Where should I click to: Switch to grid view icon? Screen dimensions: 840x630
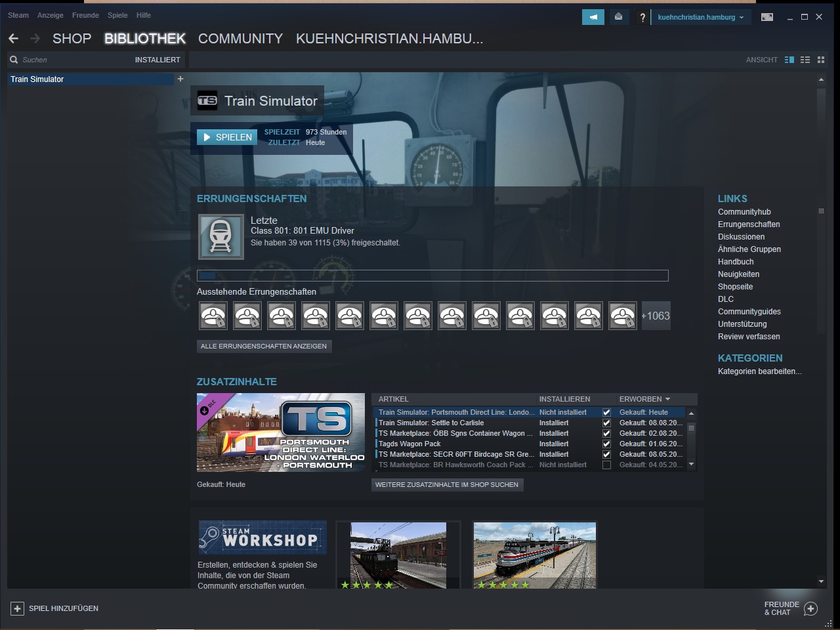[820, 60]
